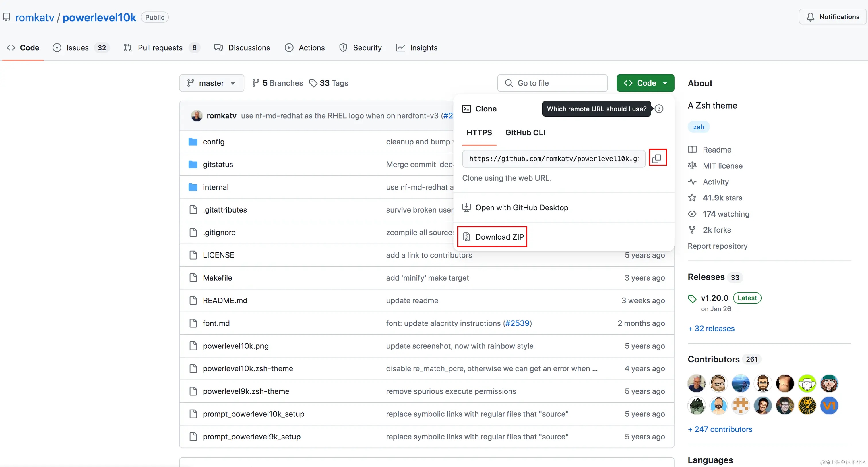
Task: Open the Issues tab
Action: pyautogui.click(x=77, y=48)
